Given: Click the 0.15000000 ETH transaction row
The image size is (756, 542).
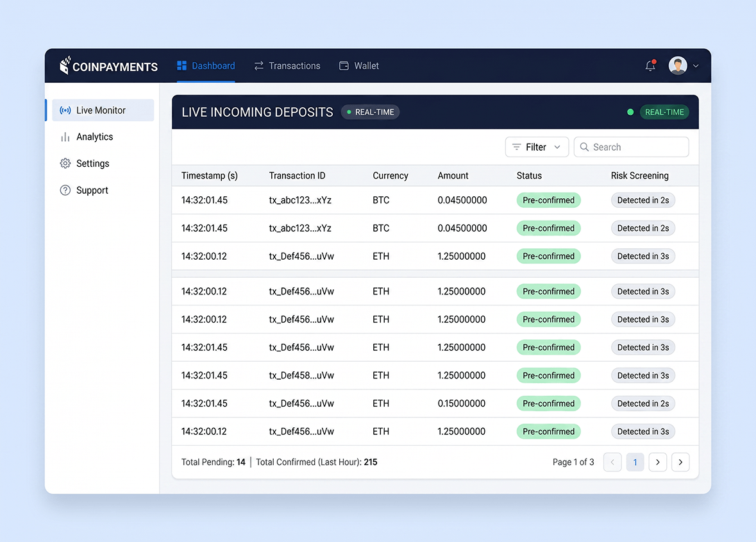Looking at the screenshot, I should (435, 403).
